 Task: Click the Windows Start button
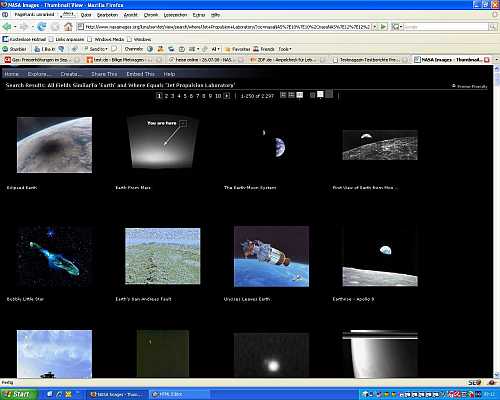pyautogui.click(x=19, y=394)
